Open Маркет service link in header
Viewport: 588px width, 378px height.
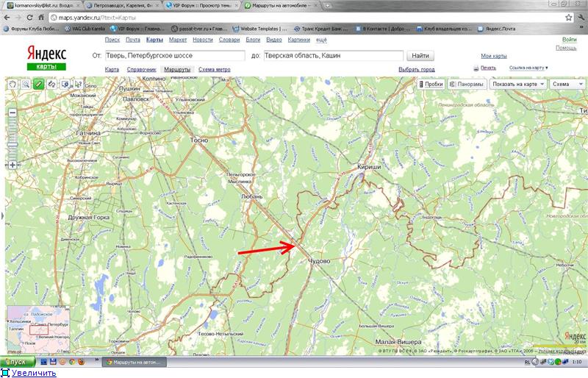[178, 40]
